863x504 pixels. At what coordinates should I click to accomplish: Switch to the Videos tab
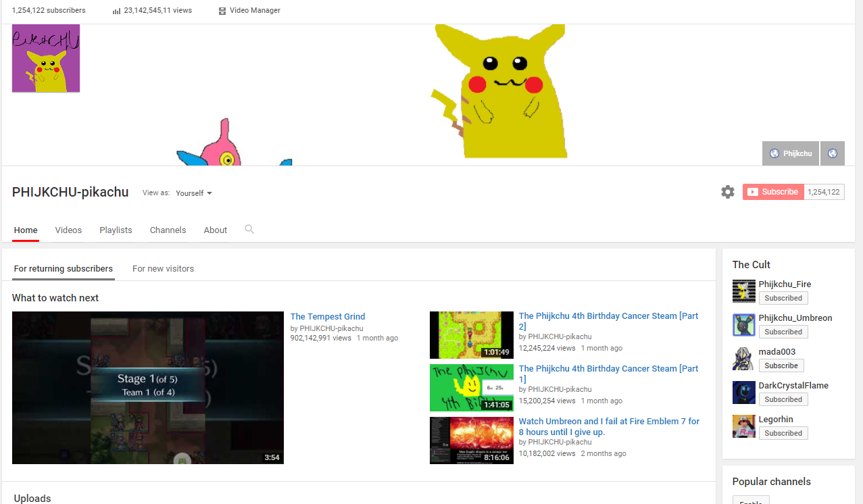tap(68, 230)
